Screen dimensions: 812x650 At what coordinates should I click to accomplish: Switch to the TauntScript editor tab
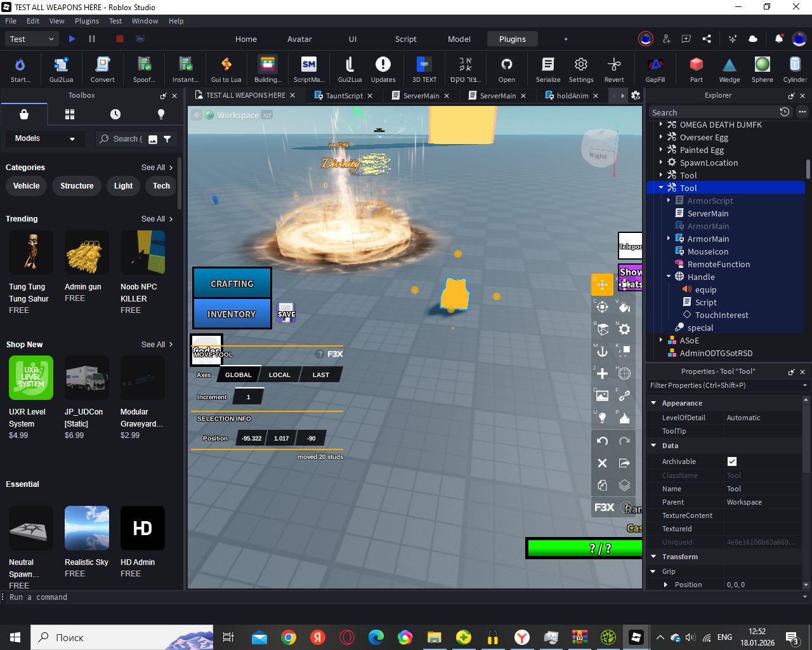[x=344, y=96]
